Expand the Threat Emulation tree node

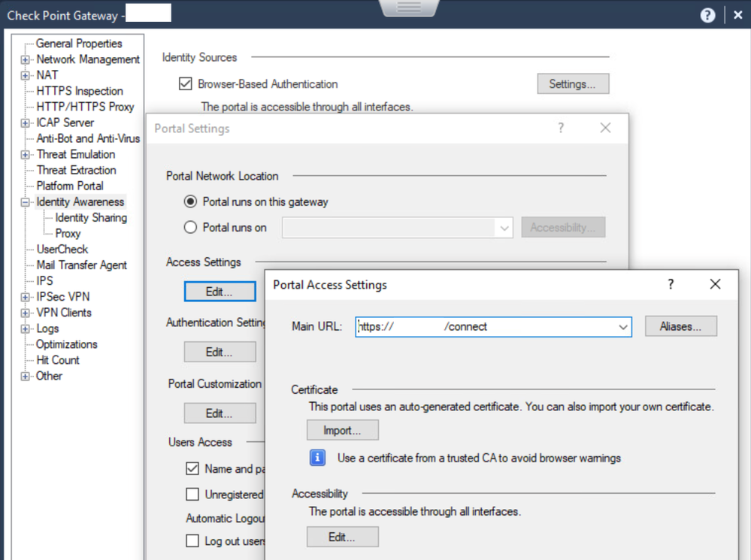click(25, 155)
